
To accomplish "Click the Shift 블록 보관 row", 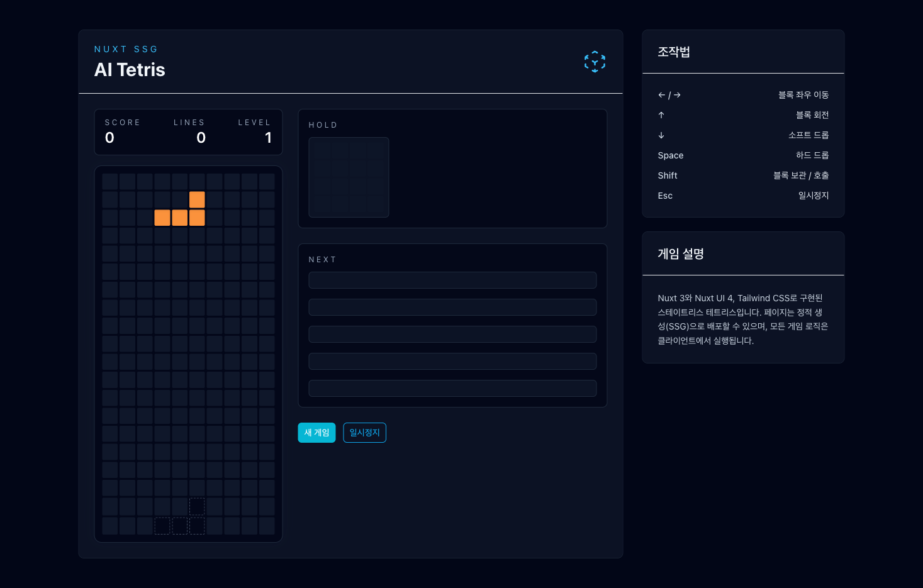I will coord(742,175).
